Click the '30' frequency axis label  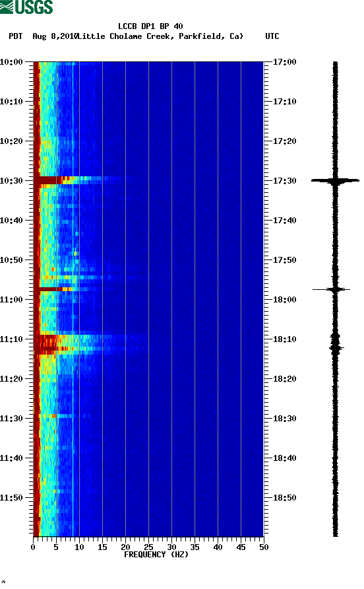(172, 547)
